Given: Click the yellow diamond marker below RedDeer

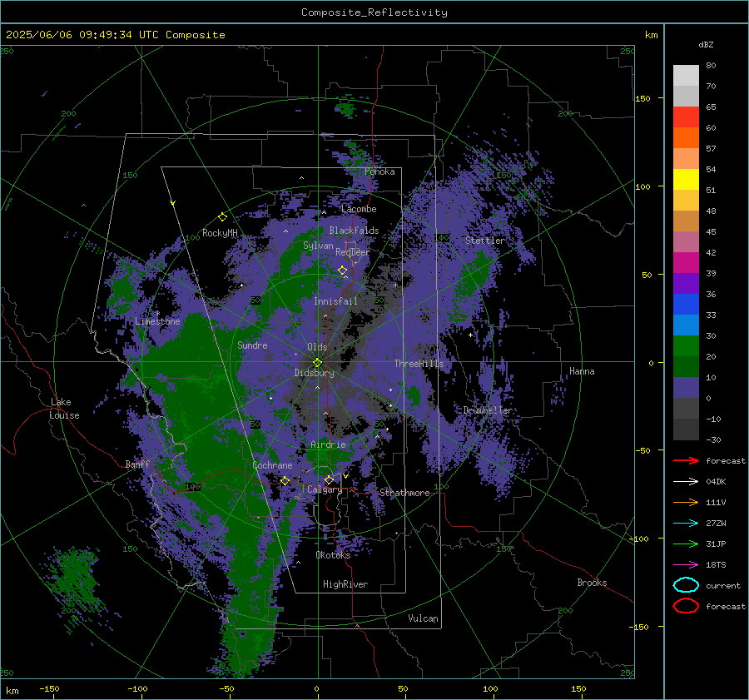Looking at the screenshot, I should click(x=342, y=271).
